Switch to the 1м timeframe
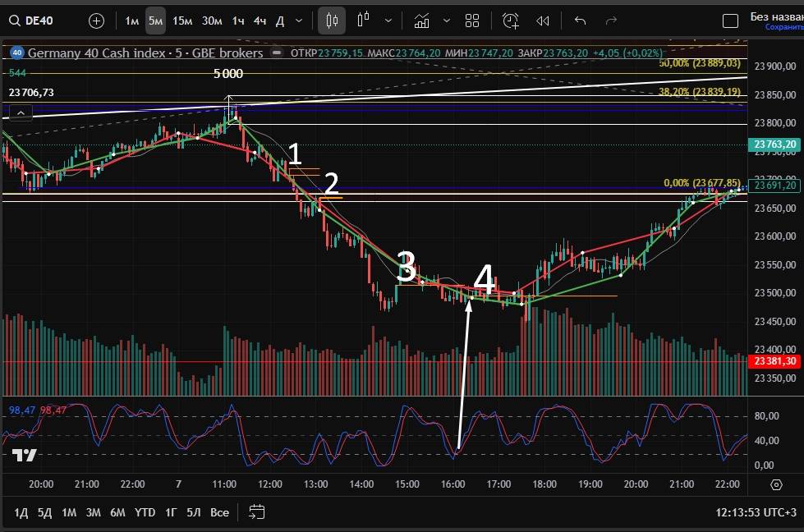Screen dimensions: 804x532 [132, 21]
